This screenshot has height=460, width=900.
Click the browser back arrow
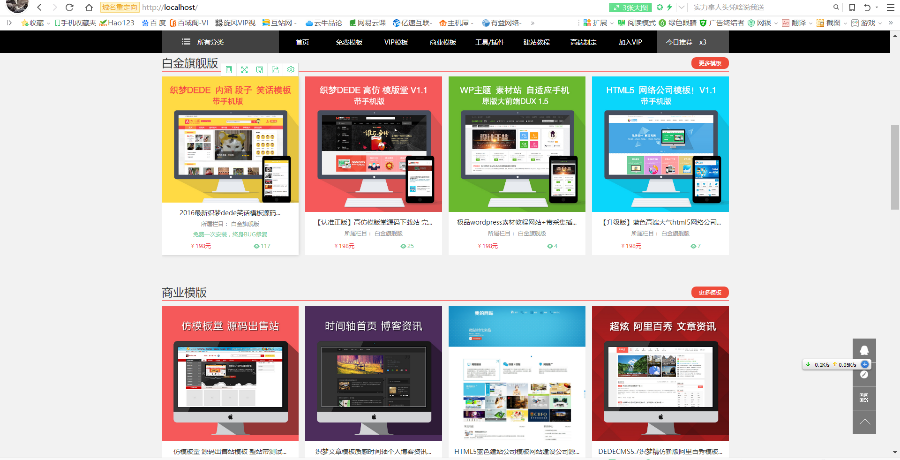39,7
